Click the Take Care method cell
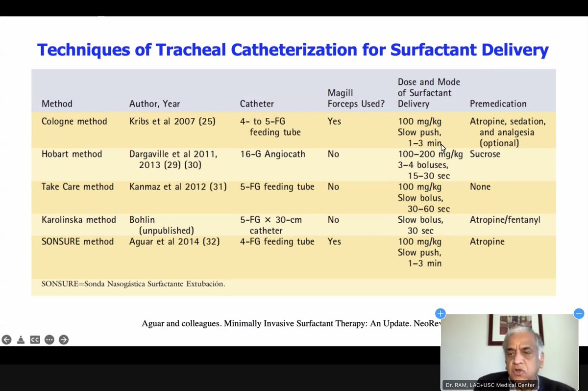 point(77,187)
